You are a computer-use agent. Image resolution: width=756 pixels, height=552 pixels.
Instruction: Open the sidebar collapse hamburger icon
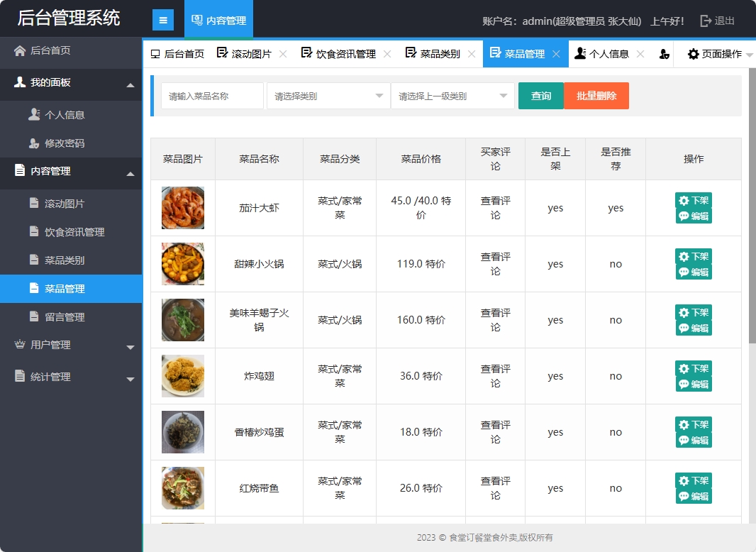pos(164,19)
